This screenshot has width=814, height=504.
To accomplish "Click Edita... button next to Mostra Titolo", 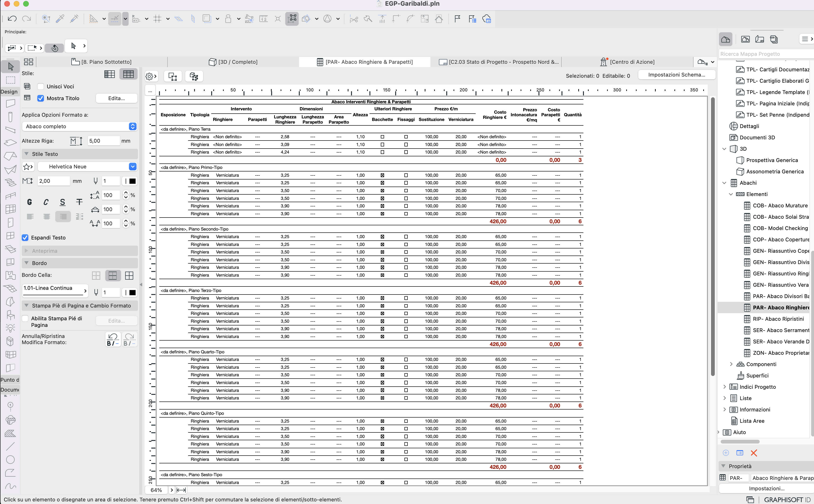I will 117,98.
